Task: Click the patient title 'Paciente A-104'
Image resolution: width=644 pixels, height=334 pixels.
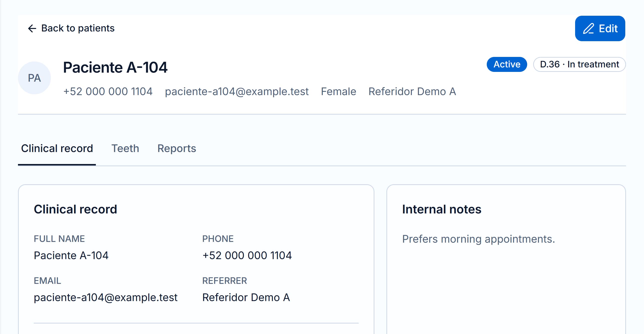Action: click(x=115, y=67)
